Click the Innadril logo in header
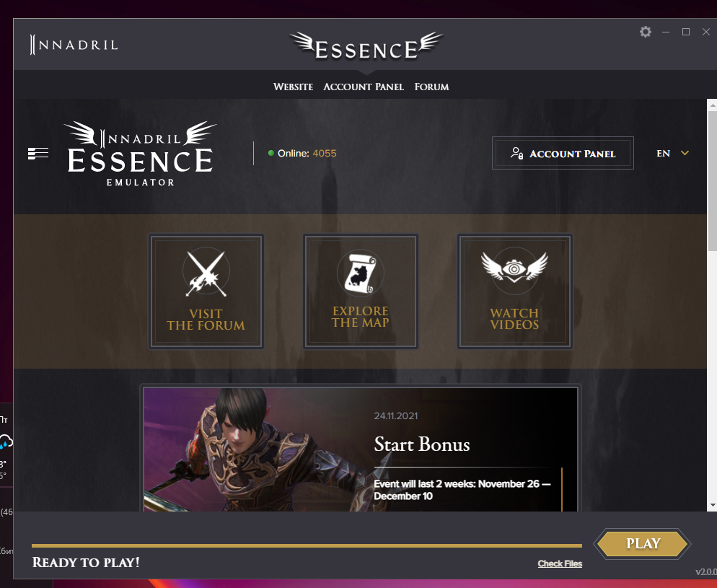The height and width of the screenshot is (588, 717). [x=74, y=45]
